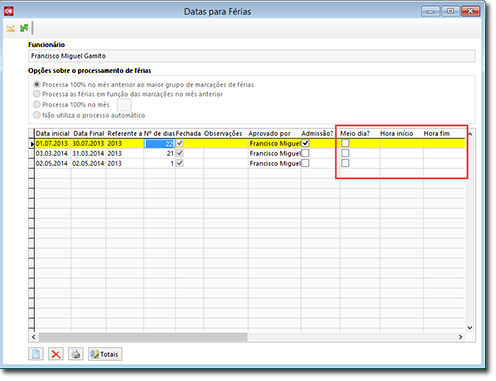Toggle Admissão checkbox for row 01.07.2013
The height and width of the screenshot is (381, 496).
pyautogui.click(x=305, y=143)
